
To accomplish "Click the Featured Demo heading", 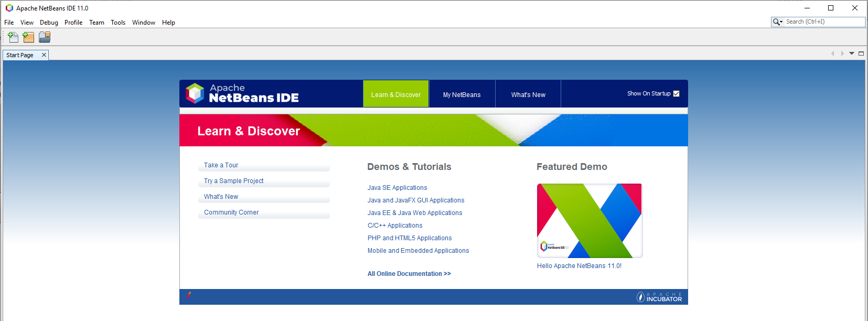I will [572, 167].
